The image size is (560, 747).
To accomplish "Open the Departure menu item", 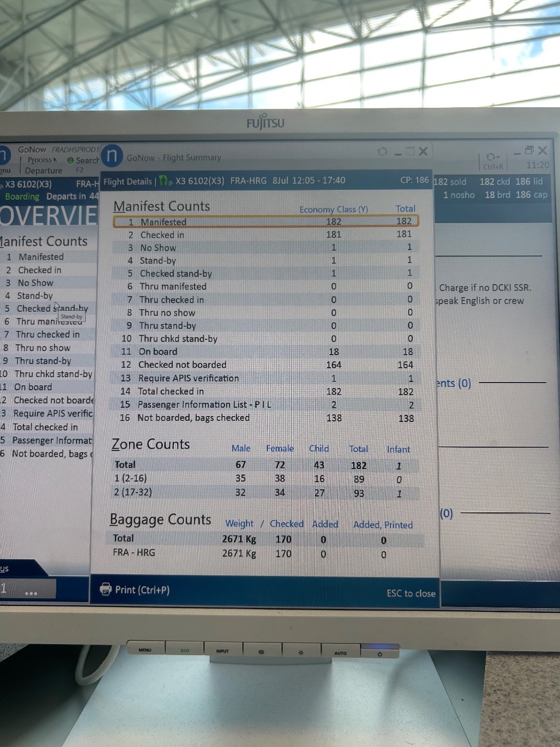I will 44,170.
